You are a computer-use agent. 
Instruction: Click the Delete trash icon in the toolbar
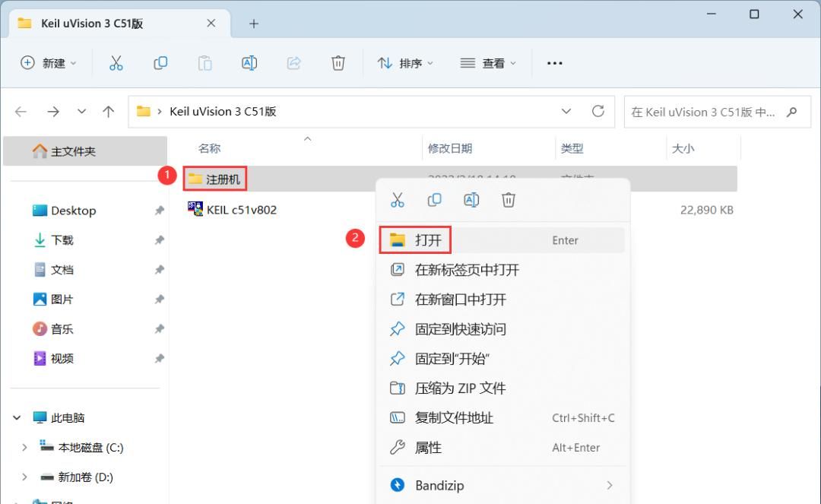[x=338, y=63]
